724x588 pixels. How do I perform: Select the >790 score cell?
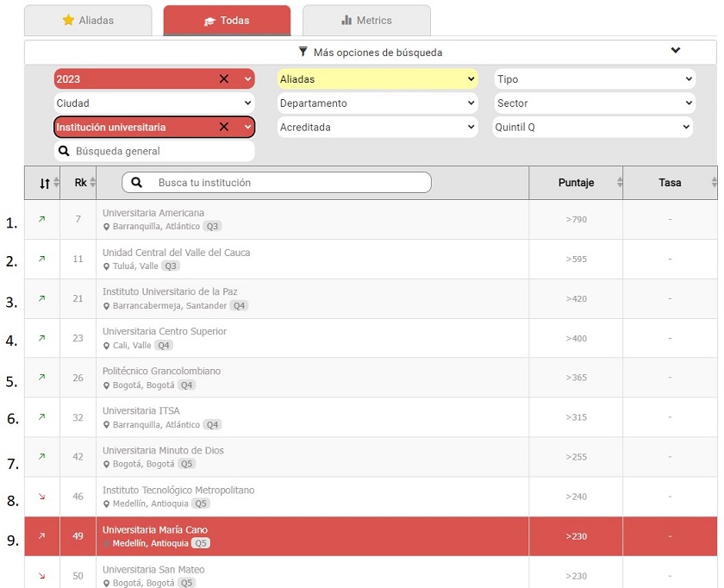(576, 219)
